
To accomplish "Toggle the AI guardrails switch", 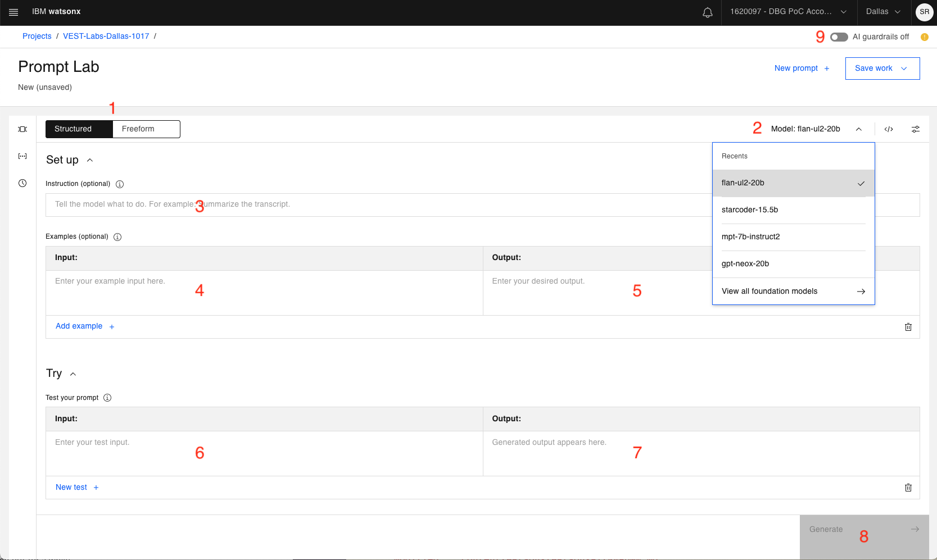I will tap(839, 37).
